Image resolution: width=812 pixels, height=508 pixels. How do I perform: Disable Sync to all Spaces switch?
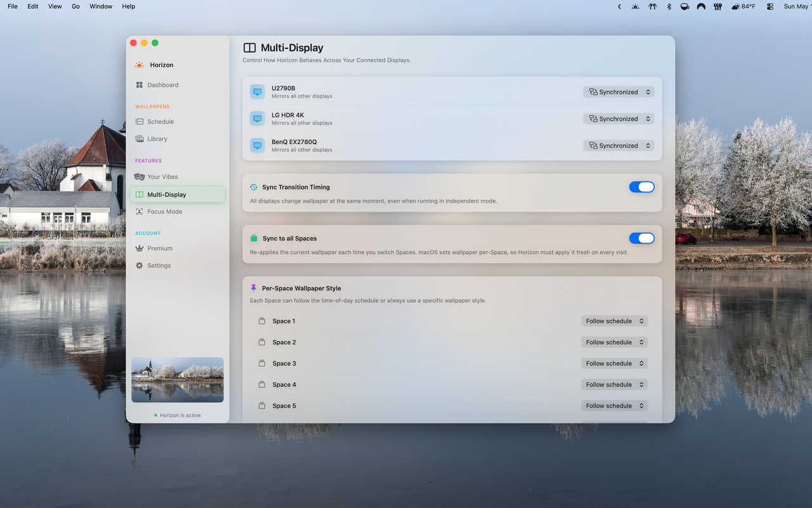[x=641, y=238]
